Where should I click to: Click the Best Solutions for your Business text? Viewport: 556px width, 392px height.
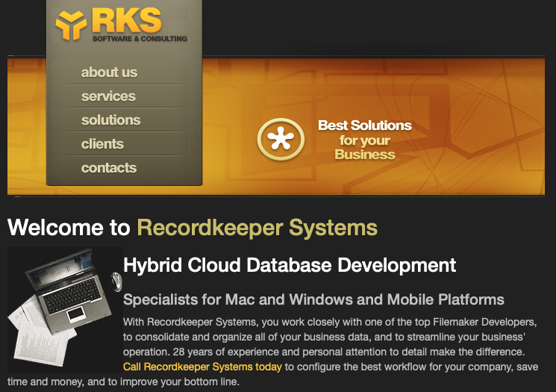coord(365,140)
